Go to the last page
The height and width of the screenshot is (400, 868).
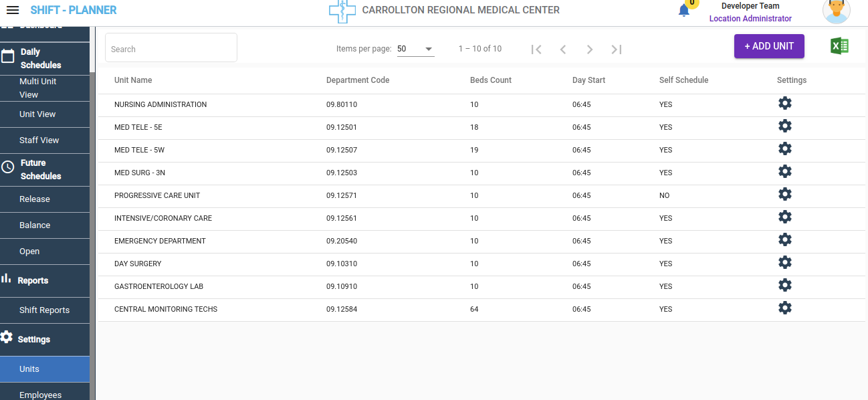617,49
